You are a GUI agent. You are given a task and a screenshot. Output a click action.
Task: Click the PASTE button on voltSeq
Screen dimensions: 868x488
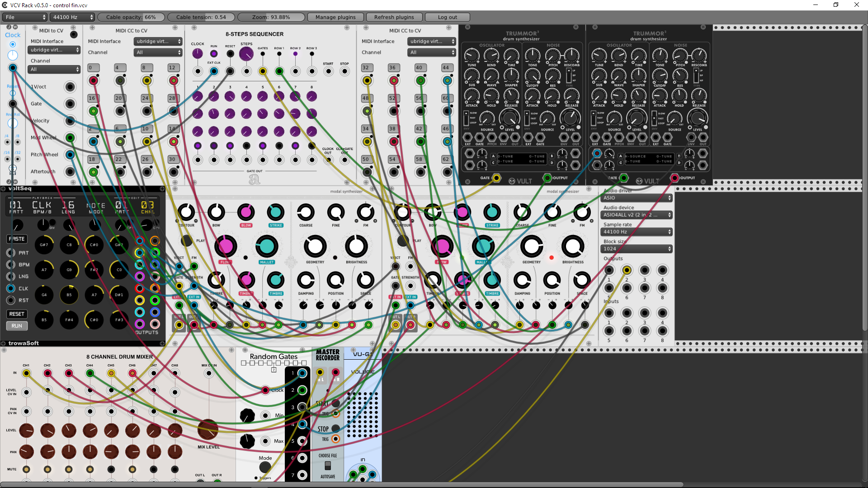coord(17,239)
